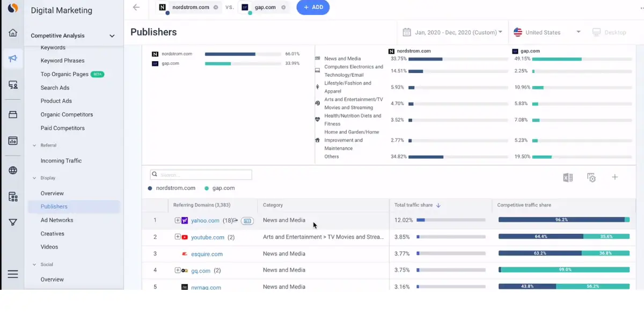Open the Desktop device selector
Image resolution: width=644 pixels, height=322 pixels.
pyautogui.click(x=609, y=32)
